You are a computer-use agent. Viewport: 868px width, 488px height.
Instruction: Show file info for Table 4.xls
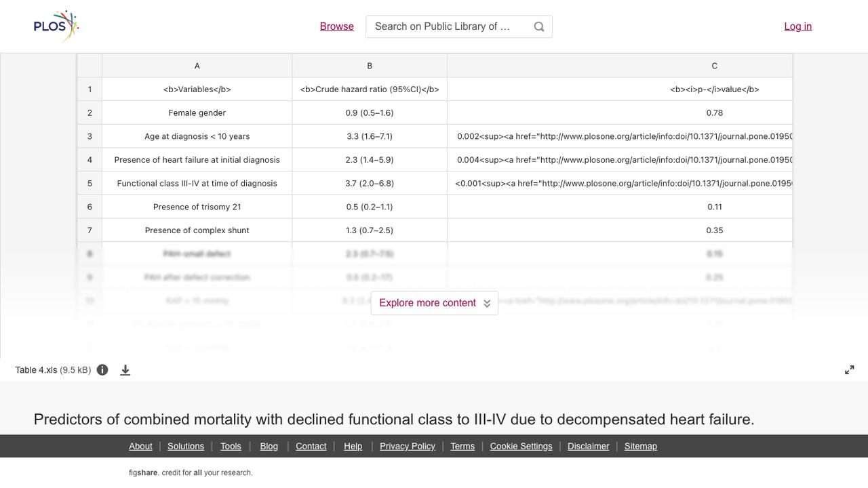coord(102,370)
